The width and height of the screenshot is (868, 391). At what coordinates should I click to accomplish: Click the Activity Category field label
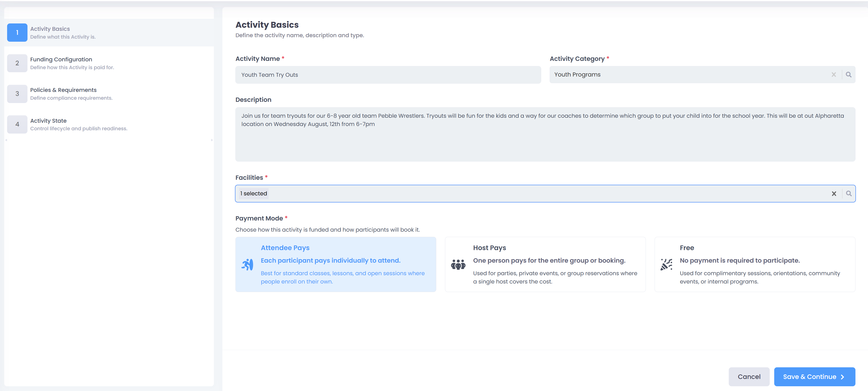click(x=577, y=59)
